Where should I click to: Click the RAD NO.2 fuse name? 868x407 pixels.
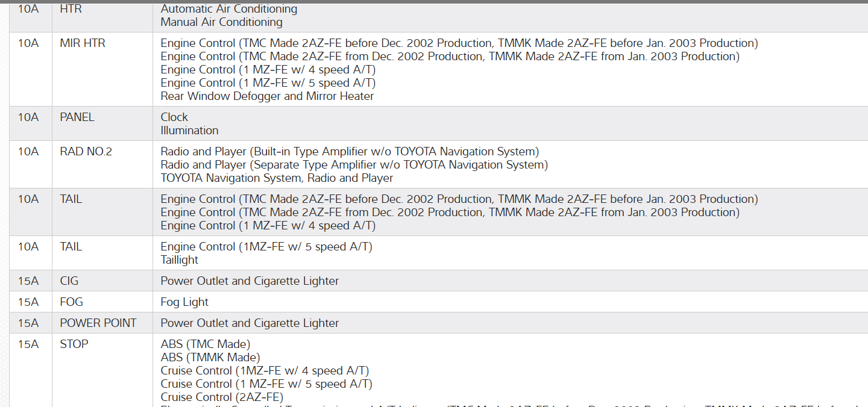click(x=86, y=152)
